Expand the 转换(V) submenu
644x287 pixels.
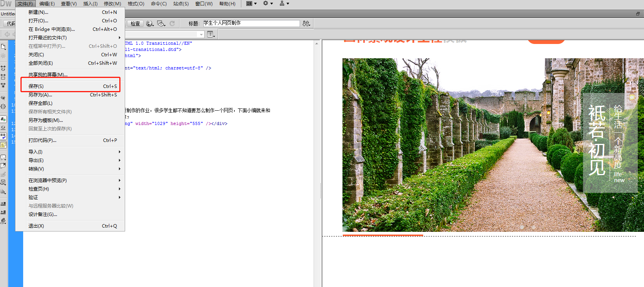pyautogui.click(x=70, y=169)
